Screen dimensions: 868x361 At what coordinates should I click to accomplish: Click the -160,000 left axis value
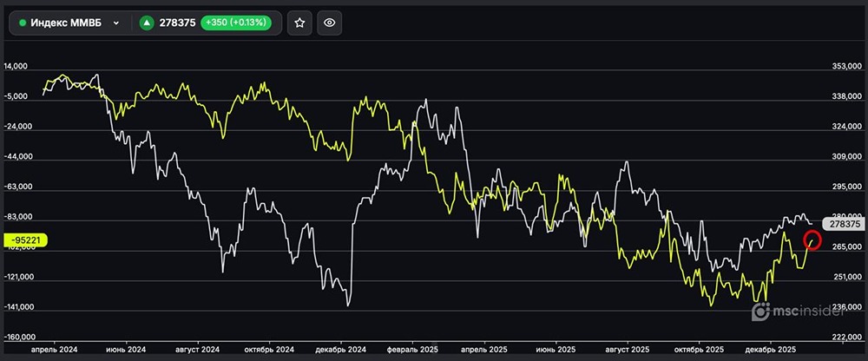point(19,338)
